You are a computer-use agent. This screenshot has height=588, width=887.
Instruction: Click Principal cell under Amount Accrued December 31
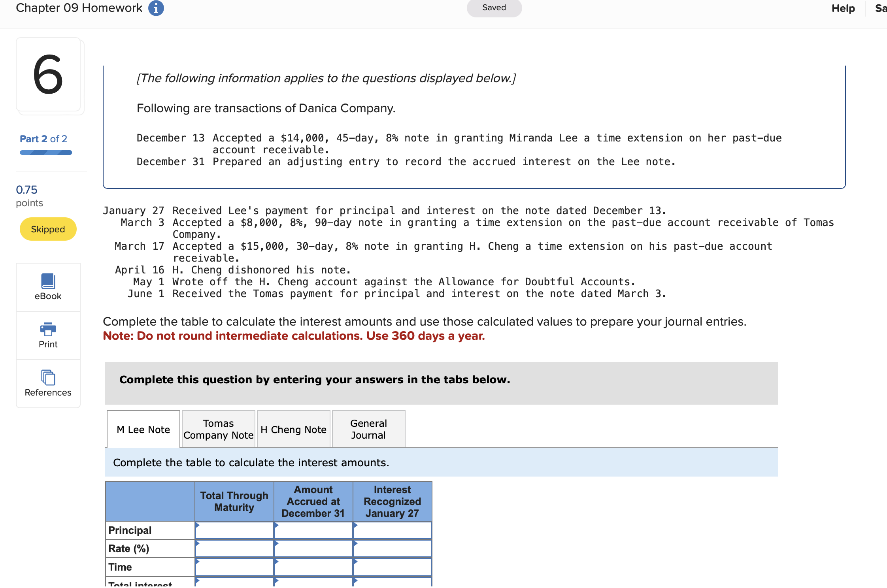click(313, 530)
